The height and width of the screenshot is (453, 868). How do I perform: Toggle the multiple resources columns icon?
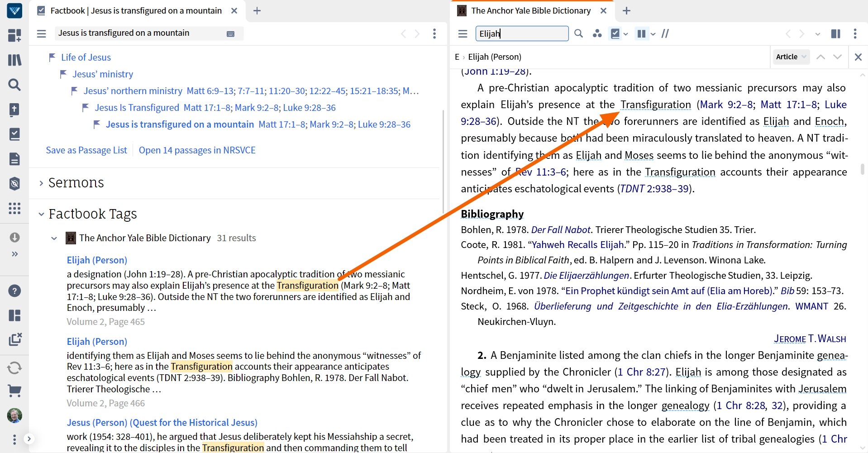641,33
